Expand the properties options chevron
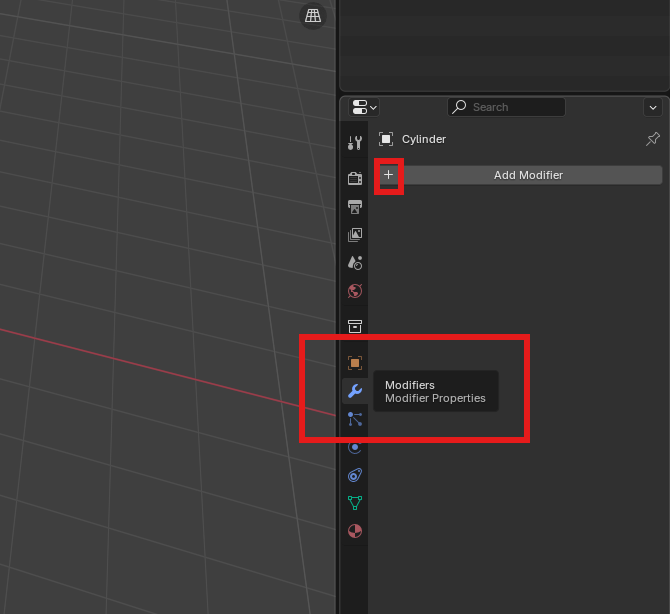Image resolution: width=670 pixels, height=614 pixels. [653, 107]
